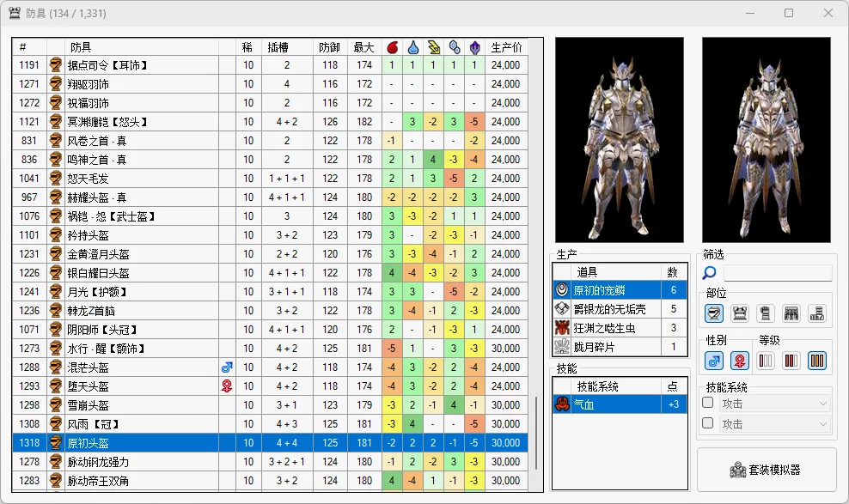This screenshot has width=849, height=504.
Task: Click the helmet icon of 银白耀日头盔
Action: coord(55,273)
